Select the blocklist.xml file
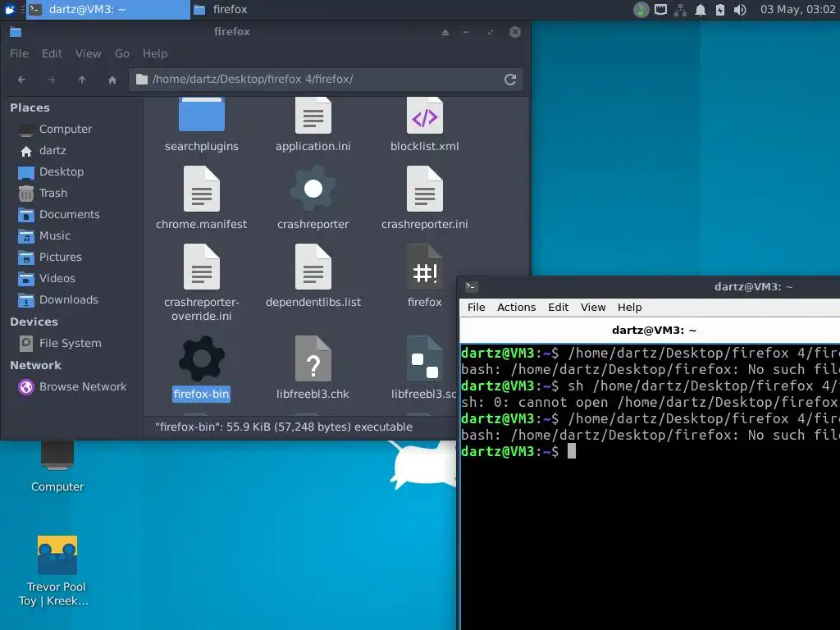Screen dimensions: 840x630 (x=424, y=125)
